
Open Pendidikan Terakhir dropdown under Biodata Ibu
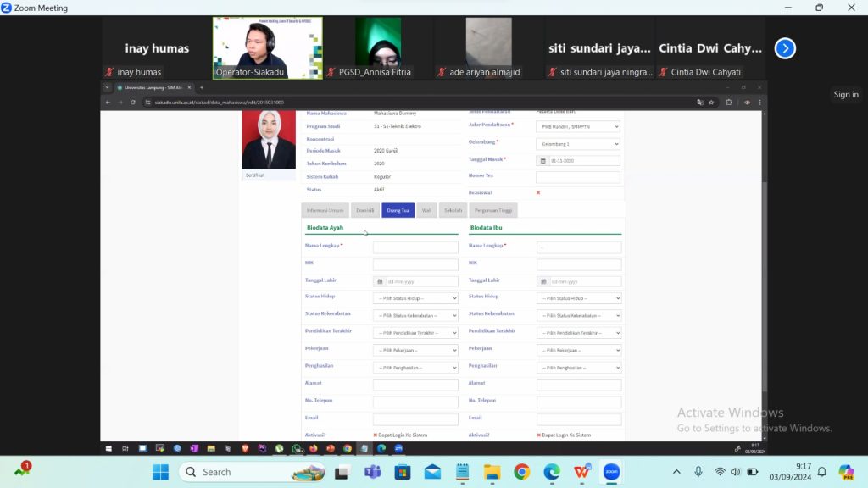click(x=578, y=333)
